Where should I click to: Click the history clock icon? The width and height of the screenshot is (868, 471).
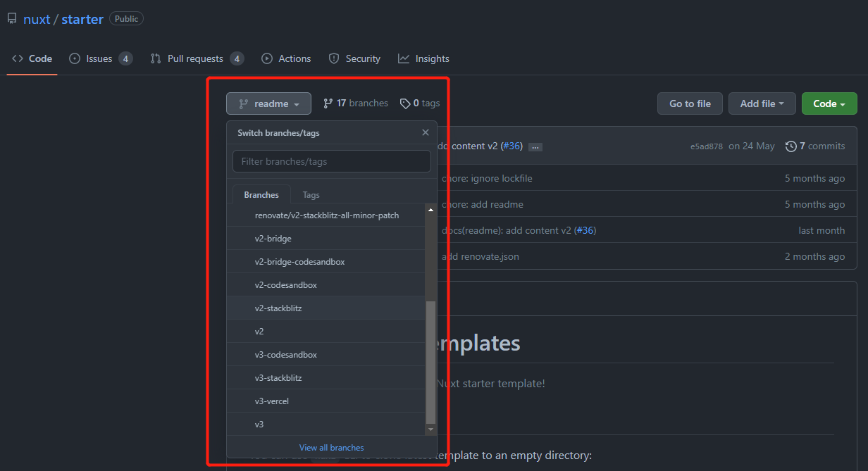pyautogui.click(x=791, y=146)
